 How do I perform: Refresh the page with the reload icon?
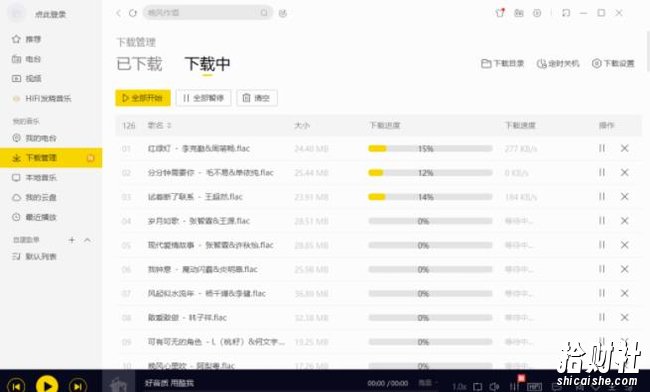coord(133,13)
